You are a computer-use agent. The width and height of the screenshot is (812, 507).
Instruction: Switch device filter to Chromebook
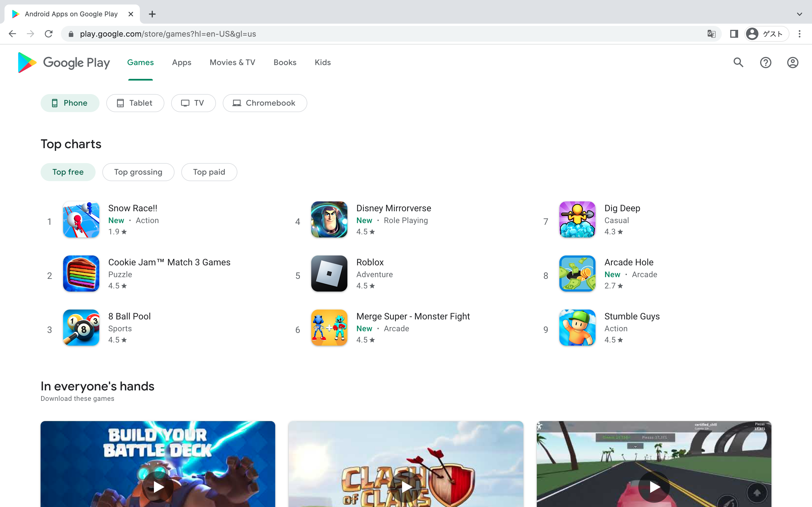coord(265,103)
